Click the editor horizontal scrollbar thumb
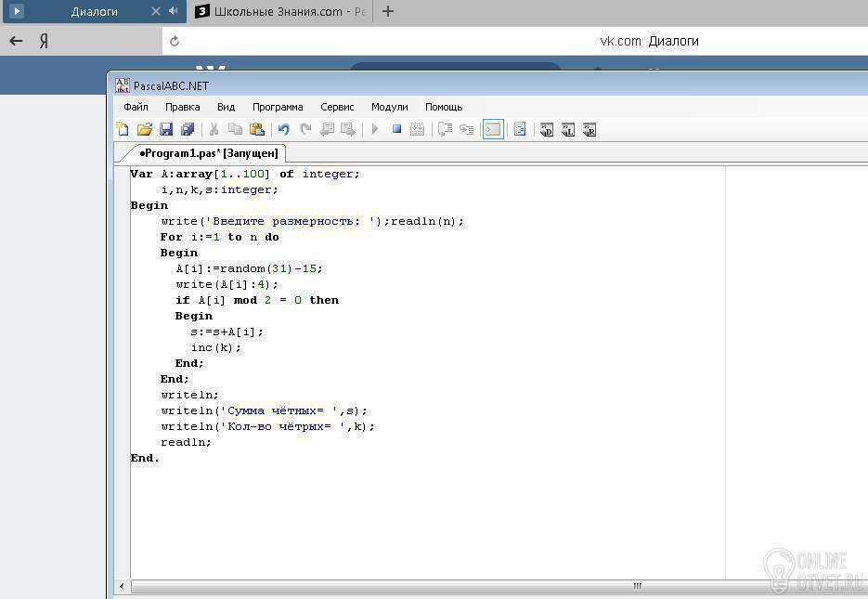 coord(499,586)
